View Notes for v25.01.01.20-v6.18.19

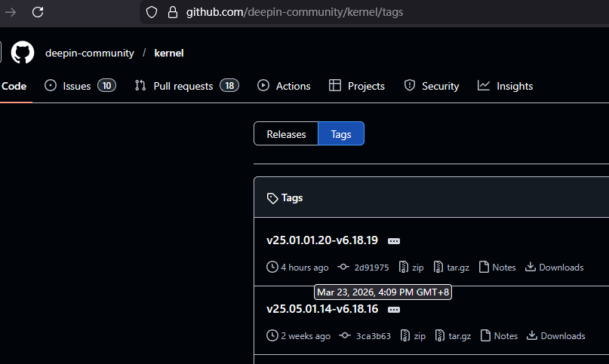(x=497, y=267)
